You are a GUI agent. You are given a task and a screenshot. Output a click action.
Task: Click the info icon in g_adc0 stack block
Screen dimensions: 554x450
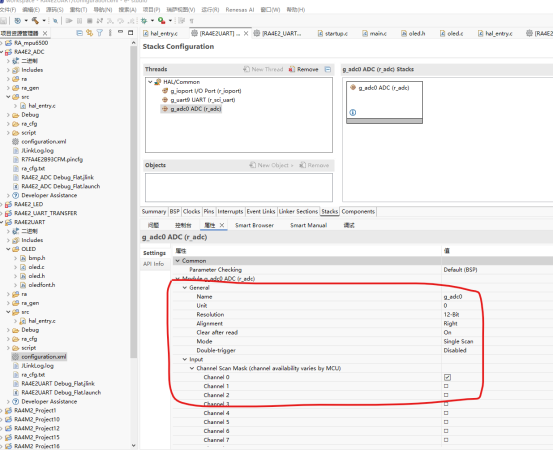tap(353, 112)
